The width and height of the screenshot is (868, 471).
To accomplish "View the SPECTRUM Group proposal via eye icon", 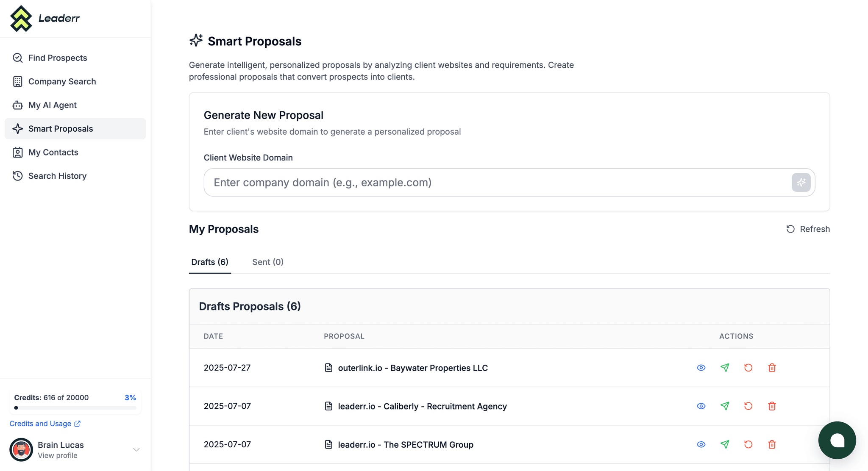I will (701, 444).
